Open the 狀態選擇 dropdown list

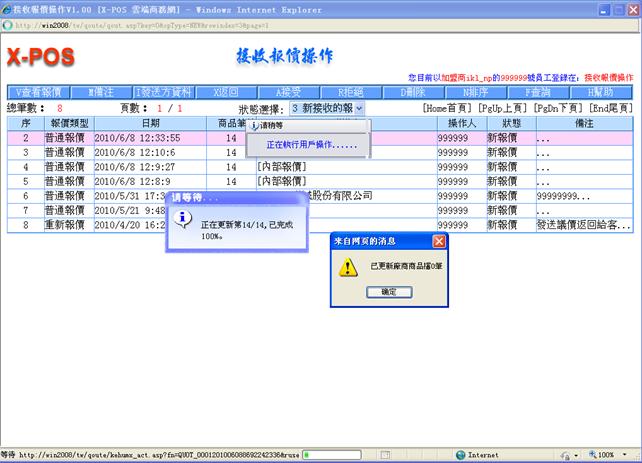tap(358, 108)
